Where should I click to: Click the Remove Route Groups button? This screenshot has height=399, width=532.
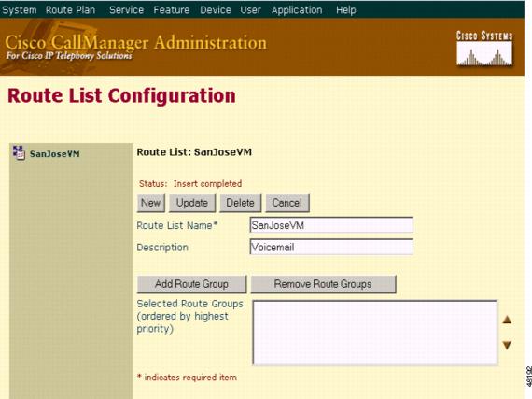coord(323,284)
